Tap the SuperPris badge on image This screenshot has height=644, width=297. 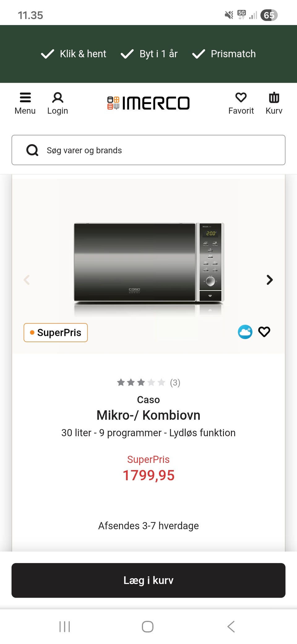[56, 333]
